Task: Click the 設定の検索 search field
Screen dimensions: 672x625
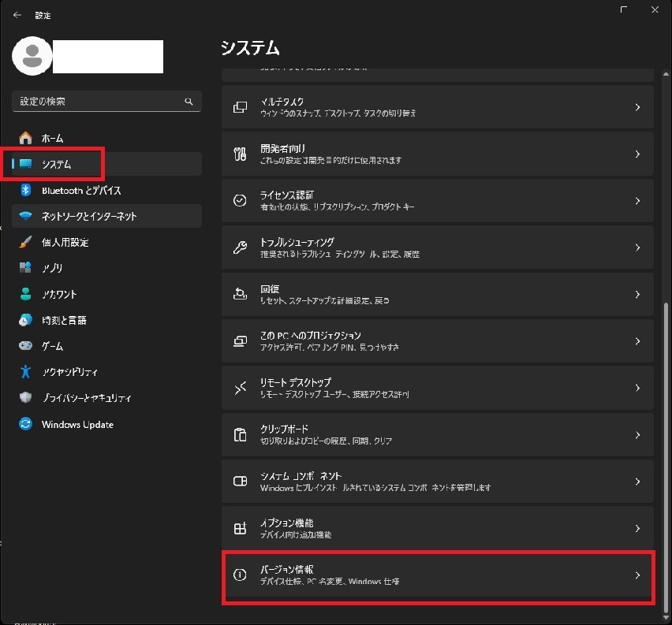Action: (106, 102)
